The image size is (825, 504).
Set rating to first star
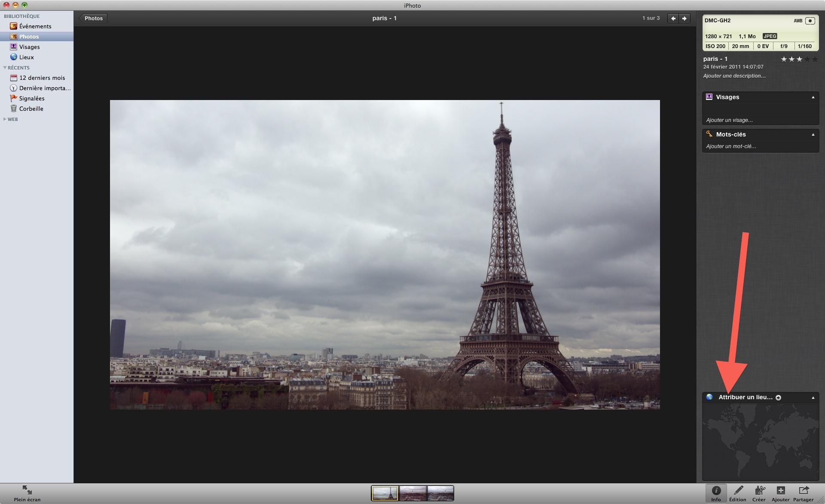tap(784, 59)
